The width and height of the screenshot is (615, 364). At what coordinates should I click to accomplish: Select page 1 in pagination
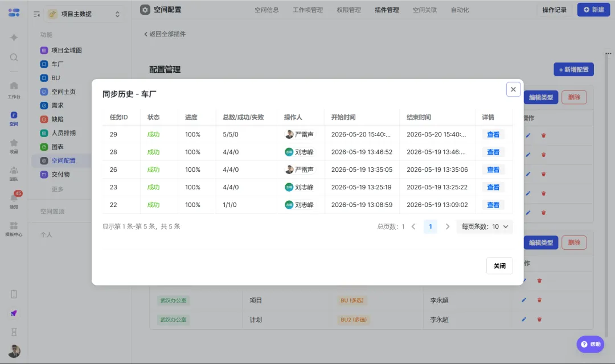click(x=430, y=226)
